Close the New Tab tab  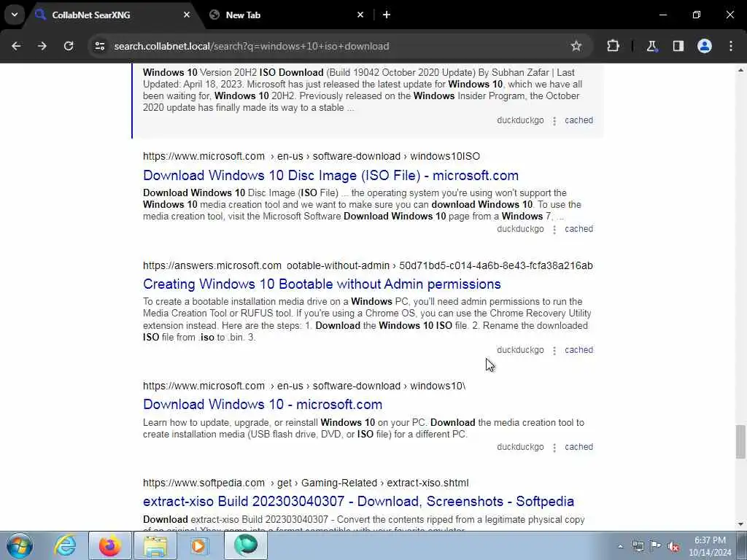coord(360,15)
